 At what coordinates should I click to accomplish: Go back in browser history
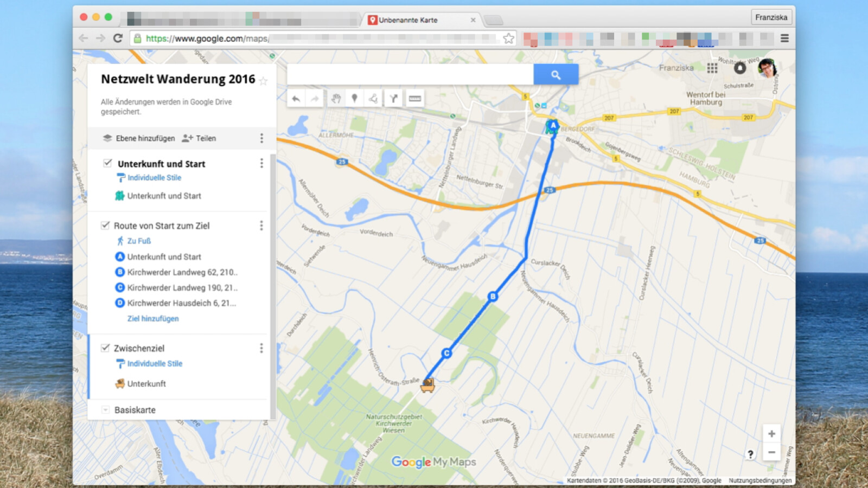(x=83, y=38)
